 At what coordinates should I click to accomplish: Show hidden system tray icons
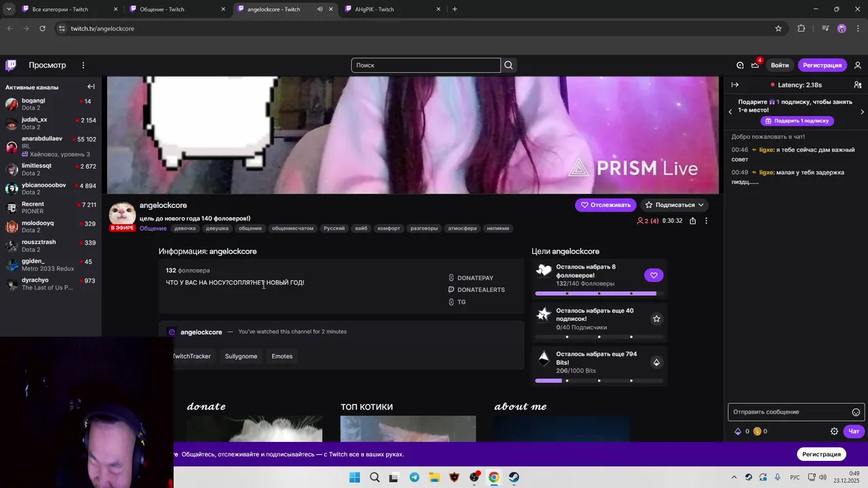pyautogui.click(x=734, y=477)
